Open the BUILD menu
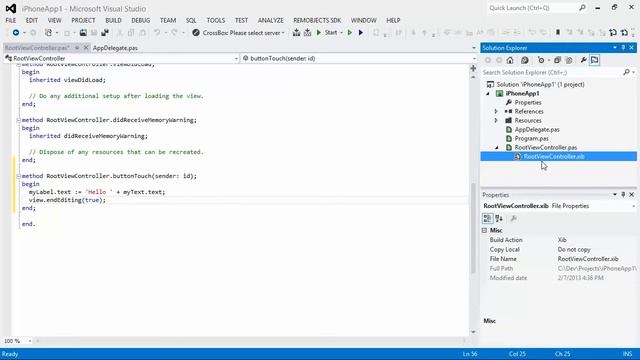Image resolution: width=640 pixels, height=360 pixels. tap(113, 20)
